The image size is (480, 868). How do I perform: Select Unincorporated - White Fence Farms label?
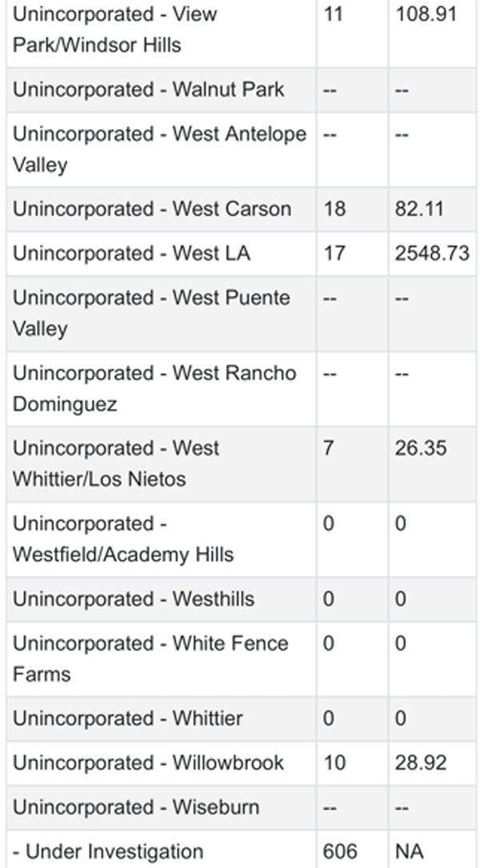[150, 659]
